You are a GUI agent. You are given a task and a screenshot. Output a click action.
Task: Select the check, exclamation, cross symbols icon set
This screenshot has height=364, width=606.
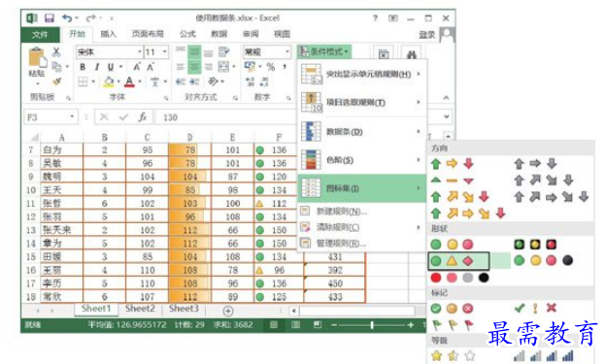tap(535, 308)
